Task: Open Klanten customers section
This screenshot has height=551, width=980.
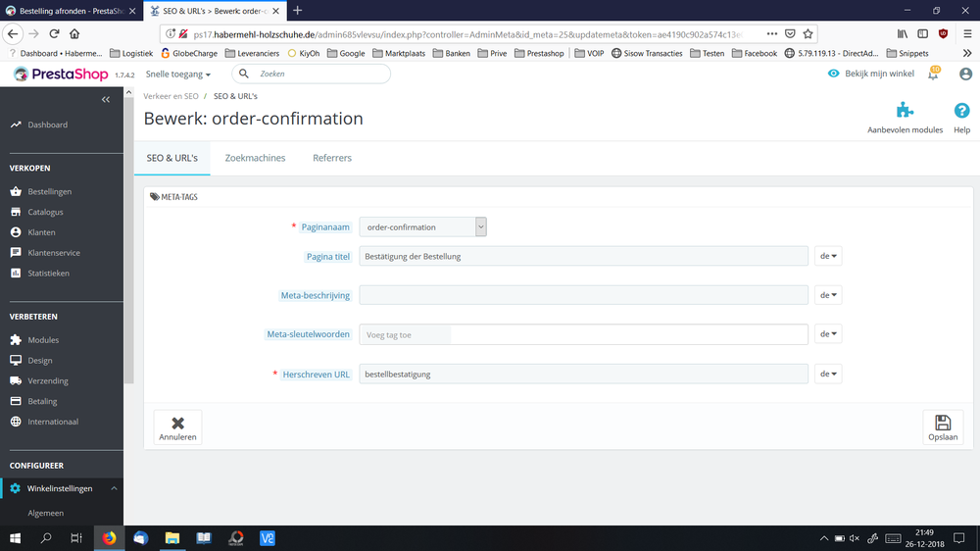Action: 41,232
